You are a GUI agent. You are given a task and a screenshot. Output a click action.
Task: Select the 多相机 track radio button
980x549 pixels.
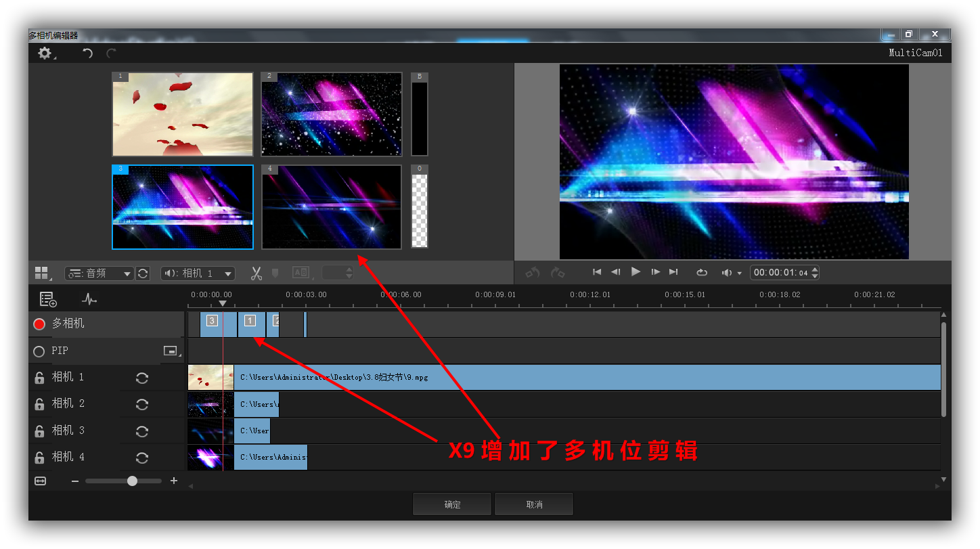(x=39, y=324)
